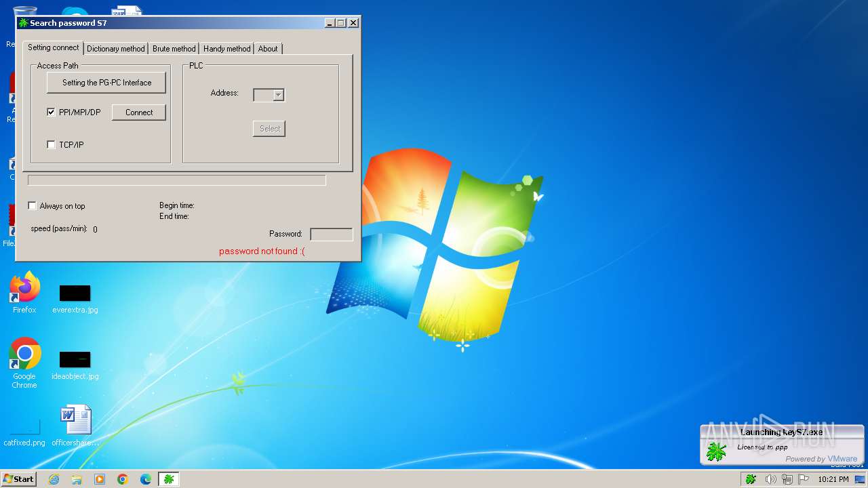Enable the Always on top checkbox

pos(32,206)
